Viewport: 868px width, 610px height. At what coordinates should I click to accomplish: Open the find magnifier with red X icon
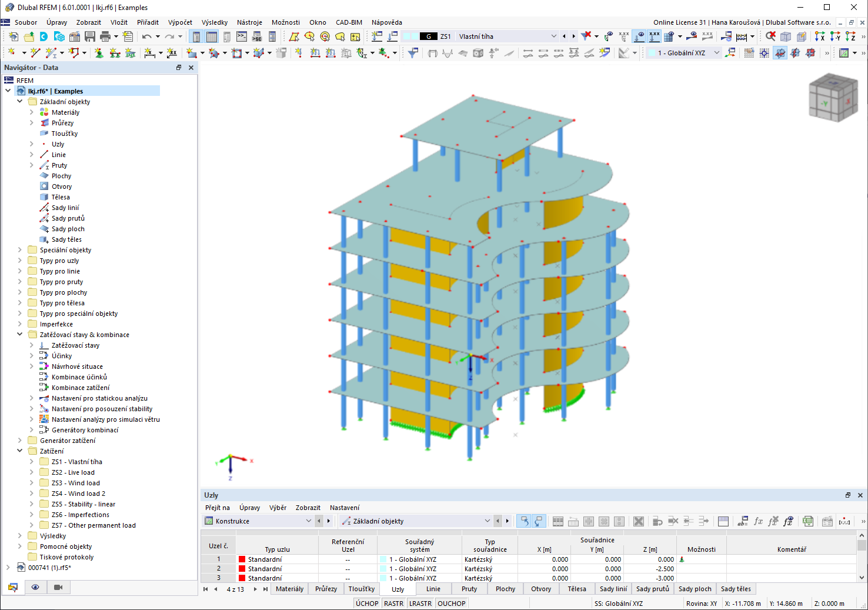pos(770,36)
